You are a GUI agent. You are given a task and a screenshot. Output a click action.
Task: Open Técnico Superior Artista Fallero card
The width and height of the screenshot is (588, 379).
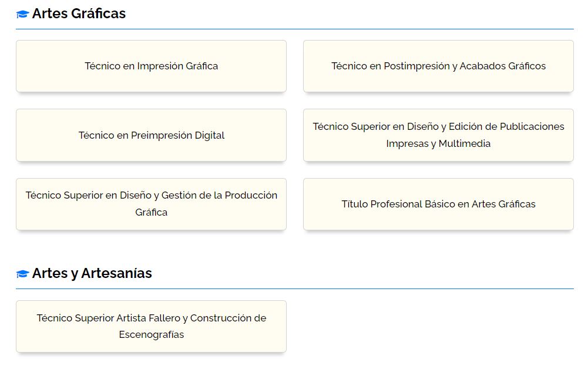click(151, 326)
